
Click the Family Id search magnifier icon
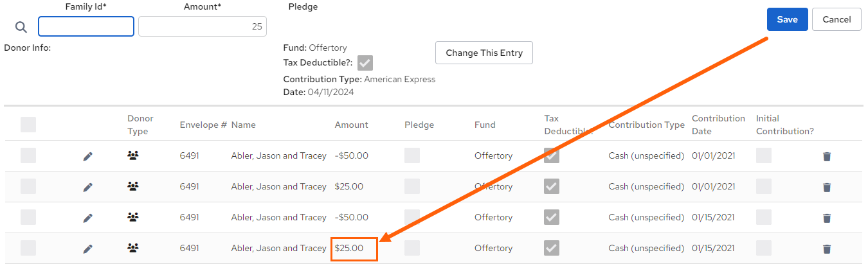[21, 27]
